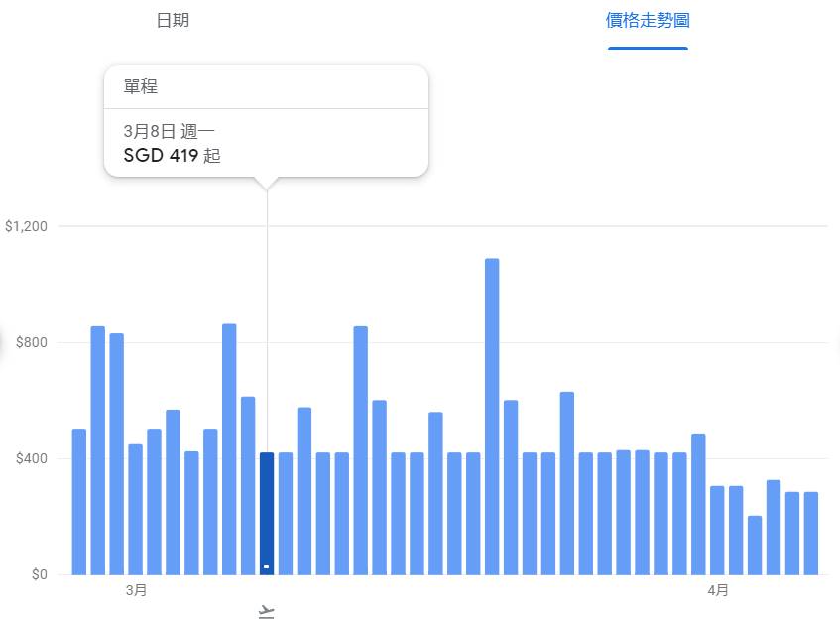Switch to the 日期 tab
840x629 pixels.
click(x=173, y=20)
